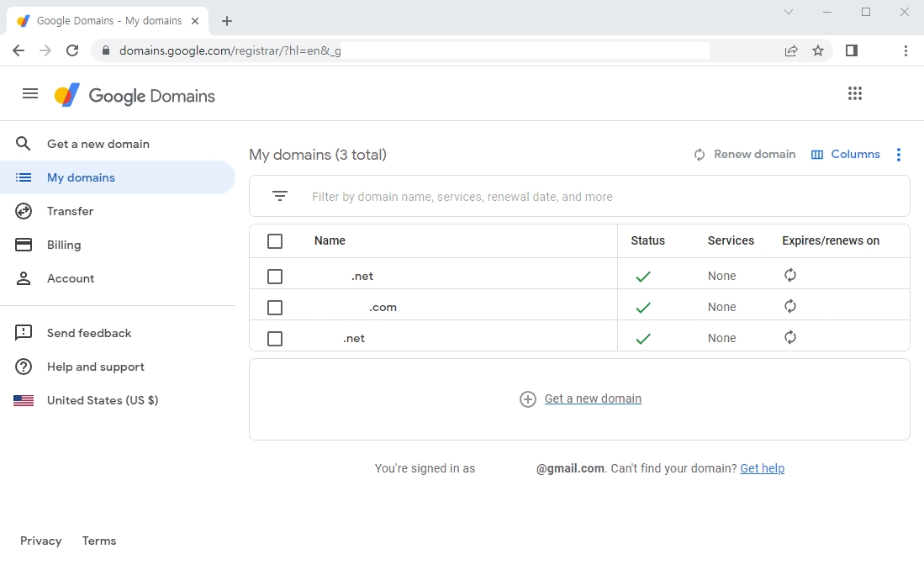The image size is (924, 570).
Task: Click the renew icon in .com row
Action: (x=790, y=307)
